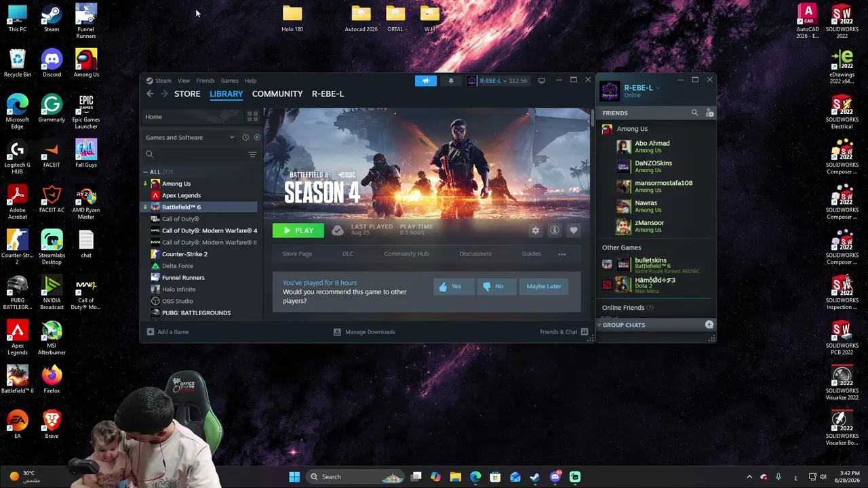
Task: Add a Game to the library
Action: tap(167, 332)
